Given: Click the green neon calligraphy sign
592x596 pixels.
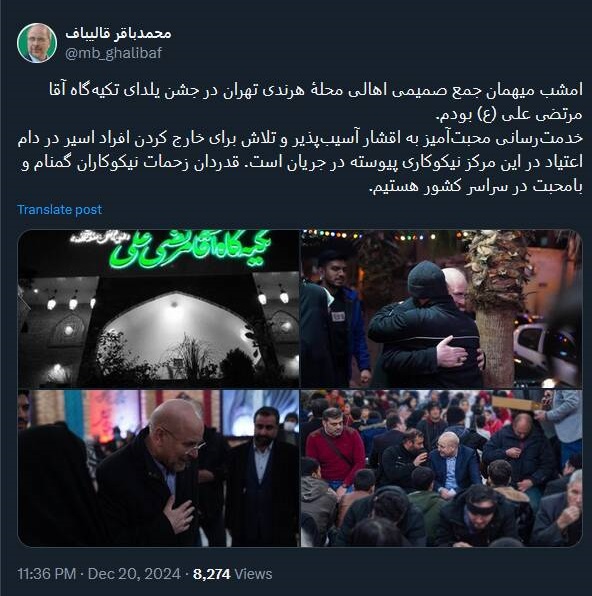Looking at the screenshot, I should (190, 249).
